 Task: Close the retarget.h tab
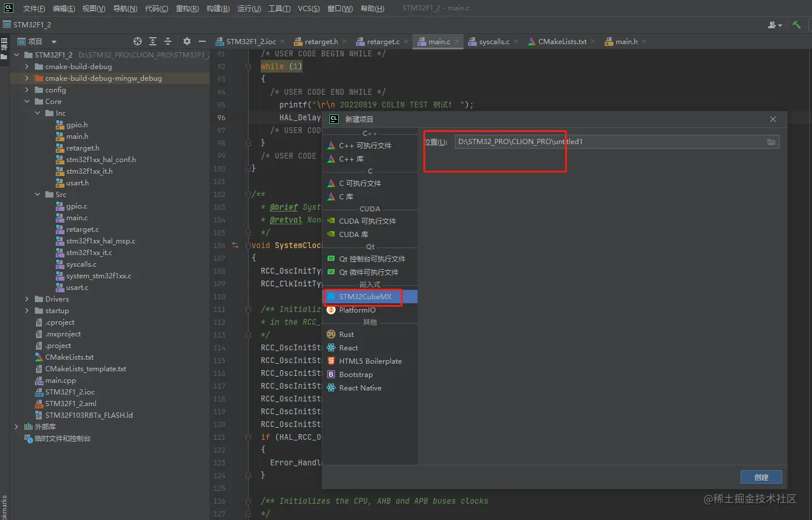(x=344, y=41)
